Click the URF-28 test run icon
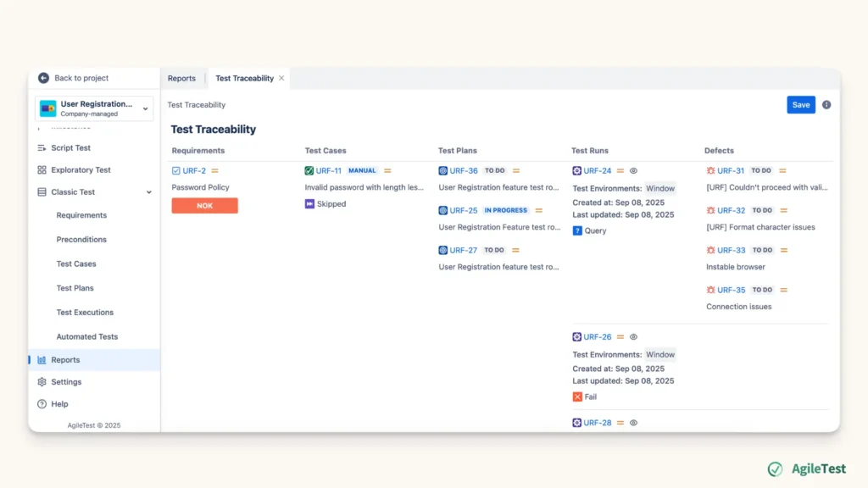The height and width of the screenshot is (488, 868). pyautogui.click(x=576, y=423)
